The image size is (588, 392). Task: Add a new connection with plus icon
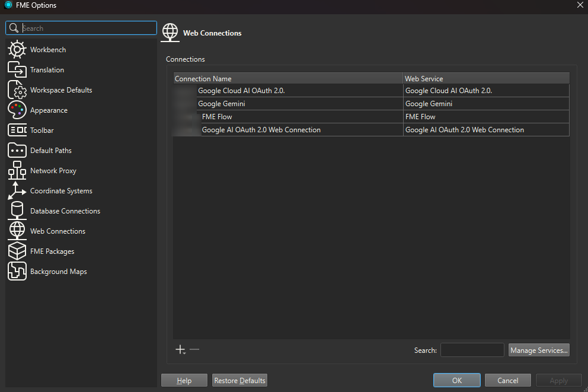180,350
